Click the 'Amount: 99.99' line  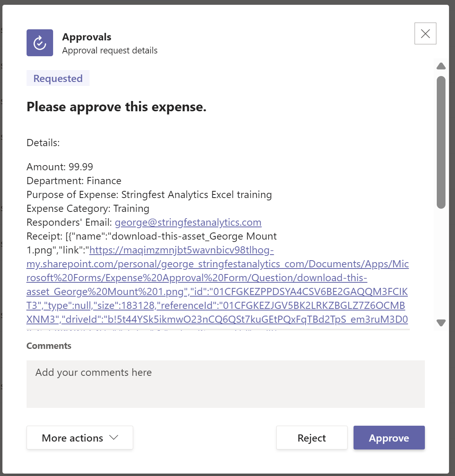[60, 167]
